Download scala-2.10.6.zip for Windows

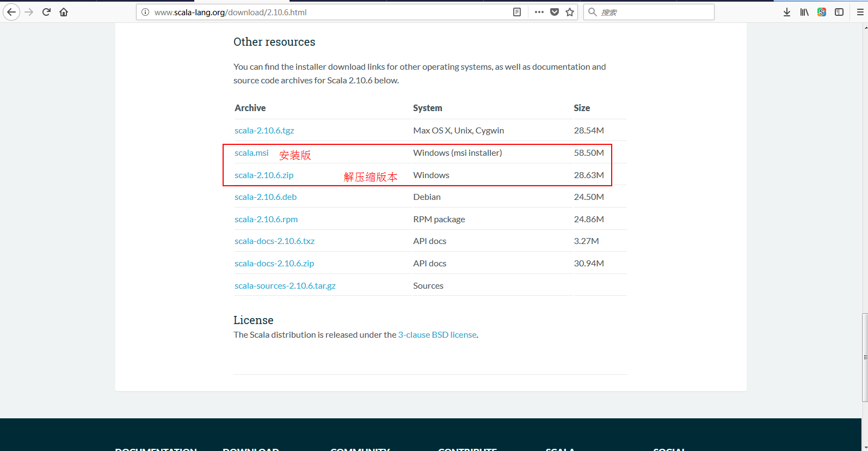point(264,175)
